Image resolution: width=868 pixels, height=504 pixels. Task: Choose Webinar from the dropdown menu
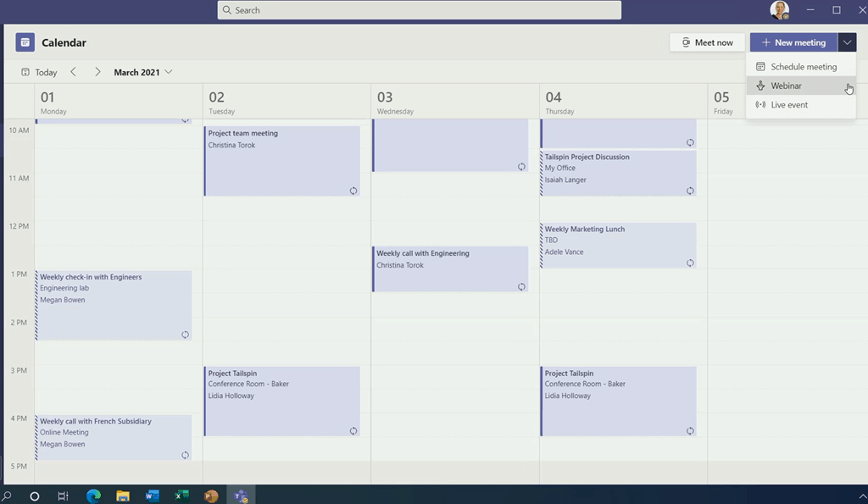pos(786,86)
